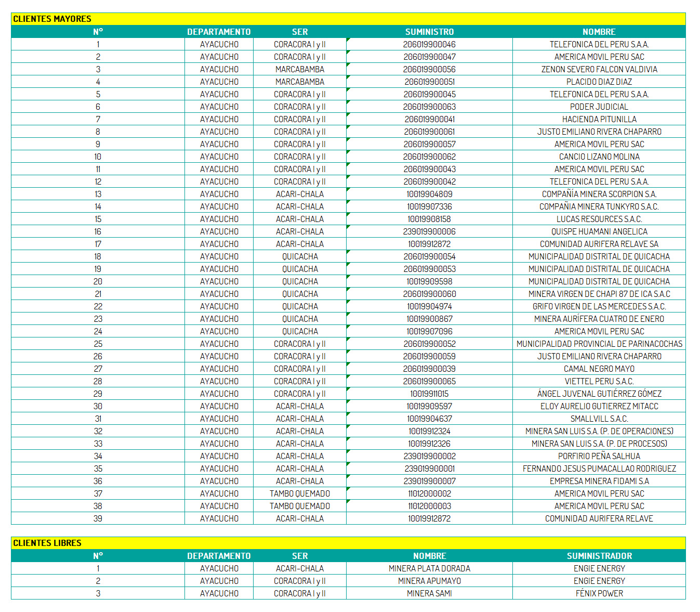Select the VIETTEL PERU S.A.C. cell

pos(599,381)
